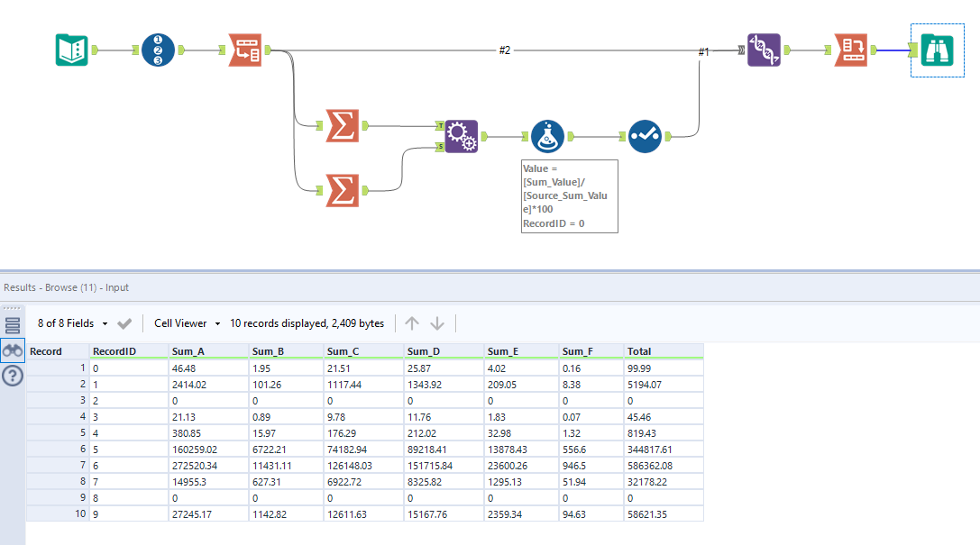The width and height of the screenshot is (980, 545).
Task: Click the blue Record ID tool
Action: pyautogui.click(x=158, y=50)
